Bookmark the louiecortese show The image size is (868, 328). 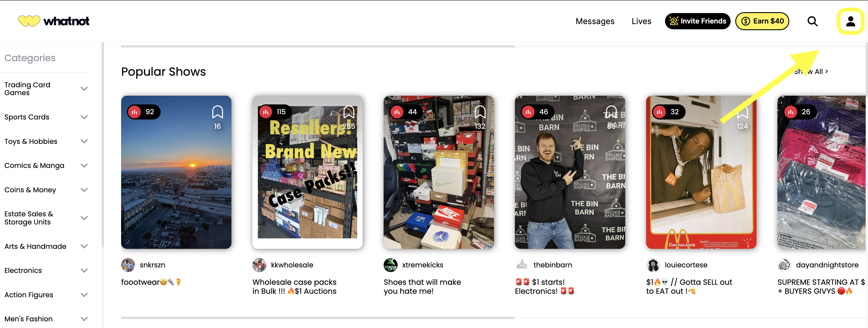tap(742, 112)
